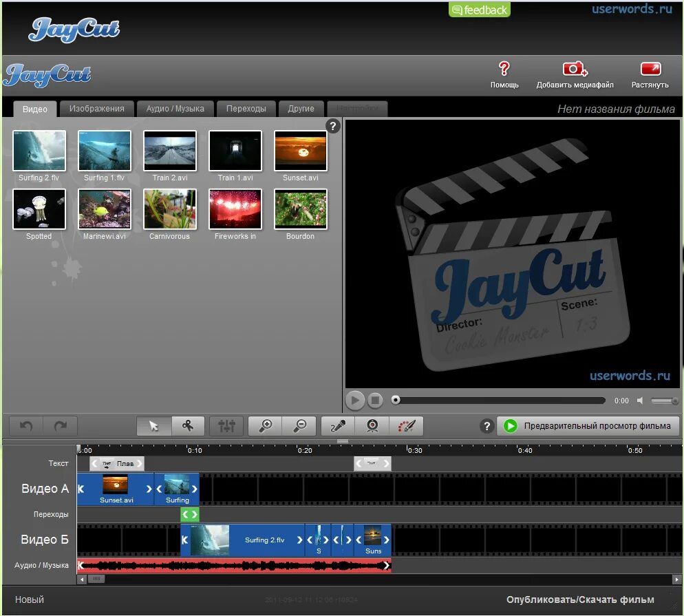Open the Аудио / Музыка tab
Image resolution: width=684 pixels, height=616 pixels.
coord(175,109)
